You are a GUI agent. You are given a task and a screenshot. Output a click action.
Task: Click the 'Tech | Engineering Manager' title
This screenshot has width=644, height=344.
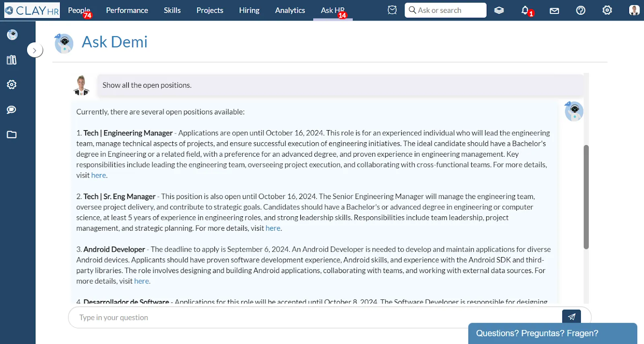pos(128,133)
